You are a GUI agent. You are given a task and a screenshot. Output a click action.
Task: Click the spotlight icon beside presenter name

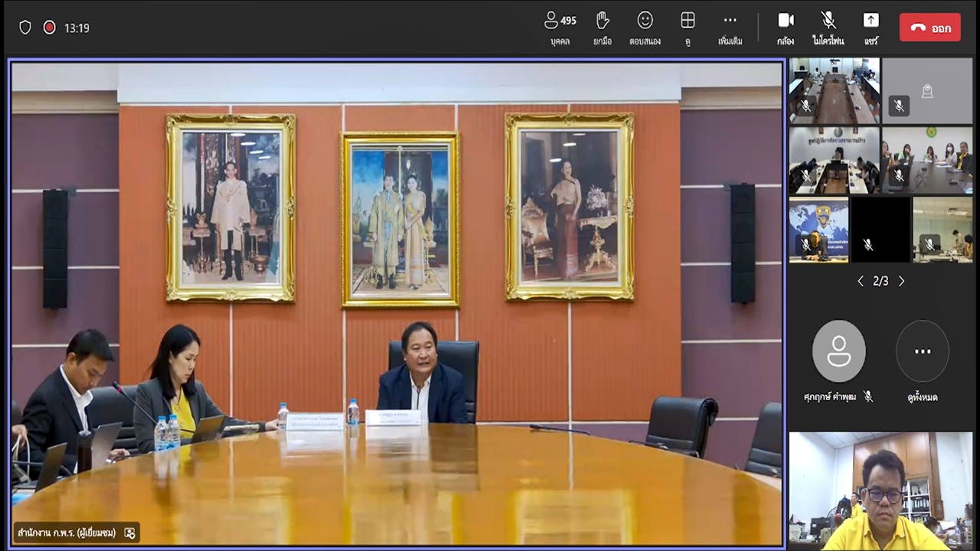(129, 533)
